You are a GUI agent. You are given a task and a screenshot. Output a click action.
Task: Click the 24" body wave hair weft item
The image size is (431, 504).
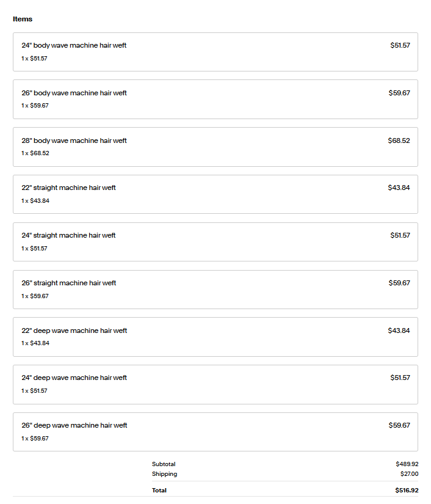[74, 46]
